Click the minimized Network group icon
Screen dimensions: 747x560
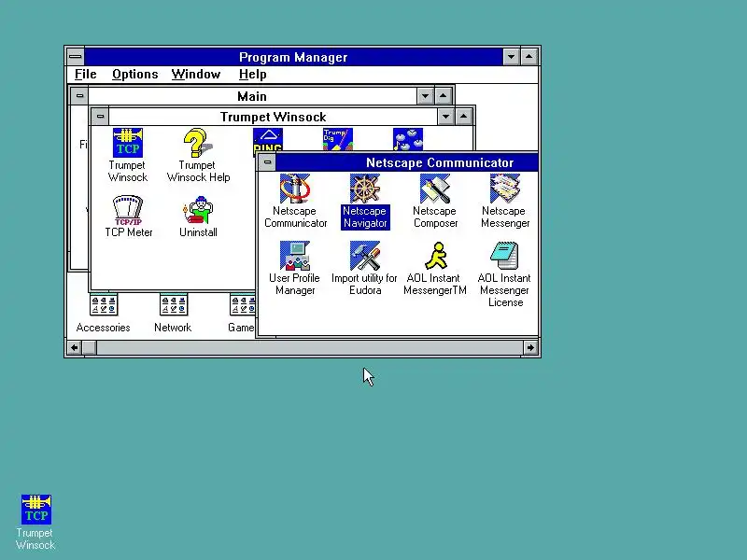[x=174, y=305]
